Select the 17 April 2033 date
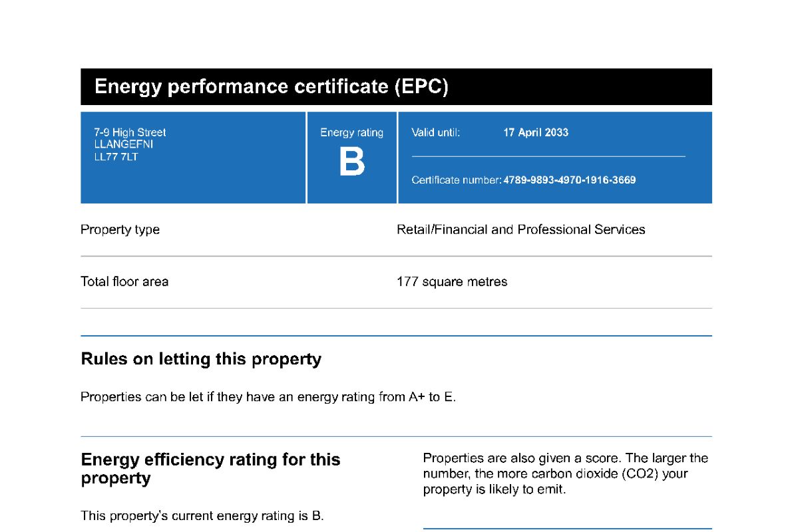Image resolution: width=792 pixels, height=532 pixels. point(536,132)
